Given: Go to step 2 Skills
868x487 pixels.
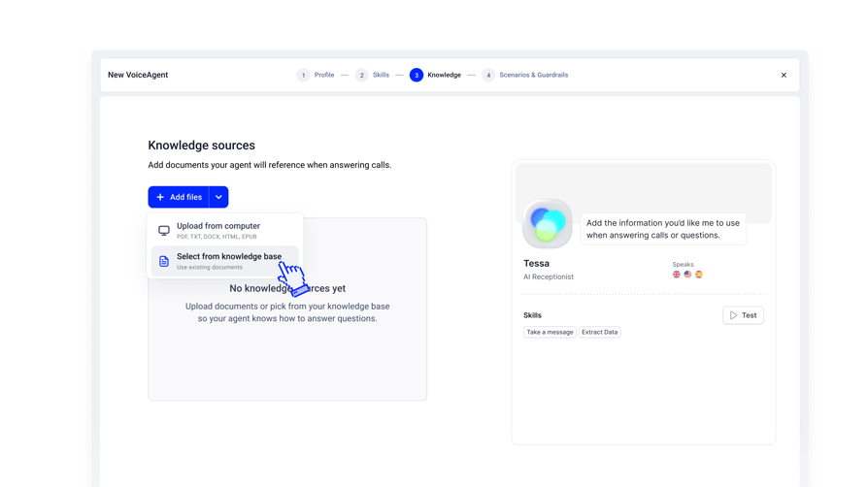Looking at the screenshot, I should (373, 75).
